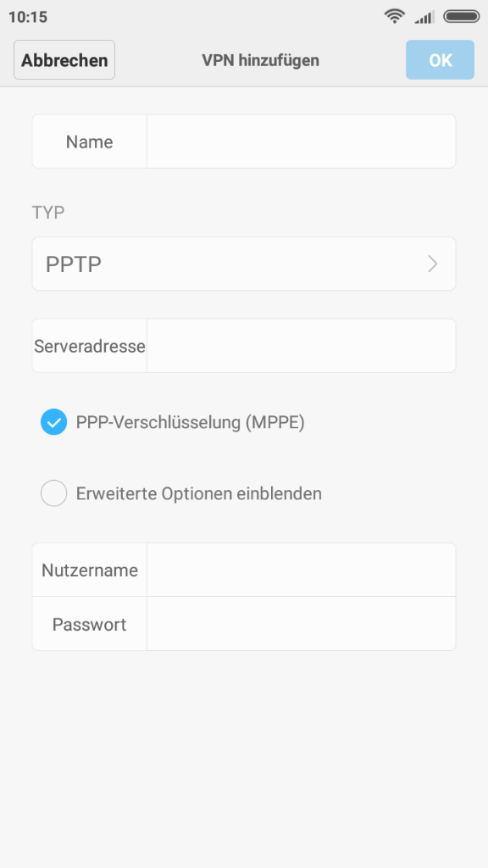Cancel with the Abbrechen button

pos(64,60)
